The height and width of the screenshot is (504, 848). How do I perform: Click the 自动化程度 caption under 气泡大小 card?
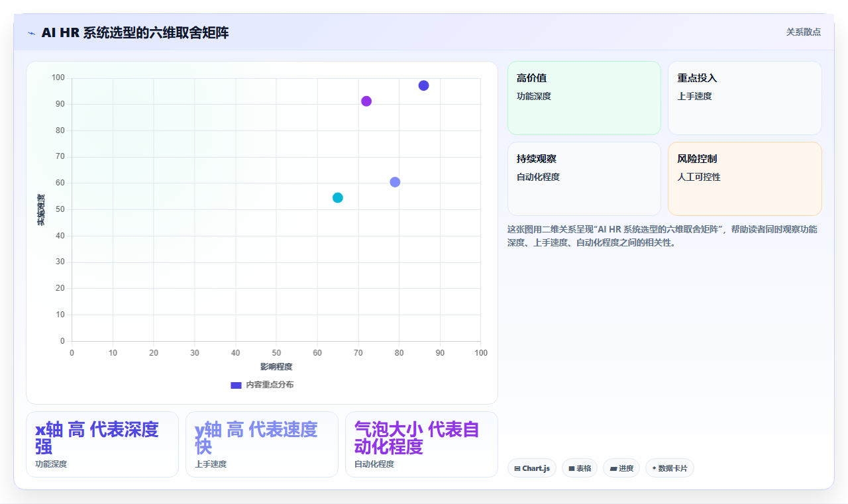[x=374, y=464]
